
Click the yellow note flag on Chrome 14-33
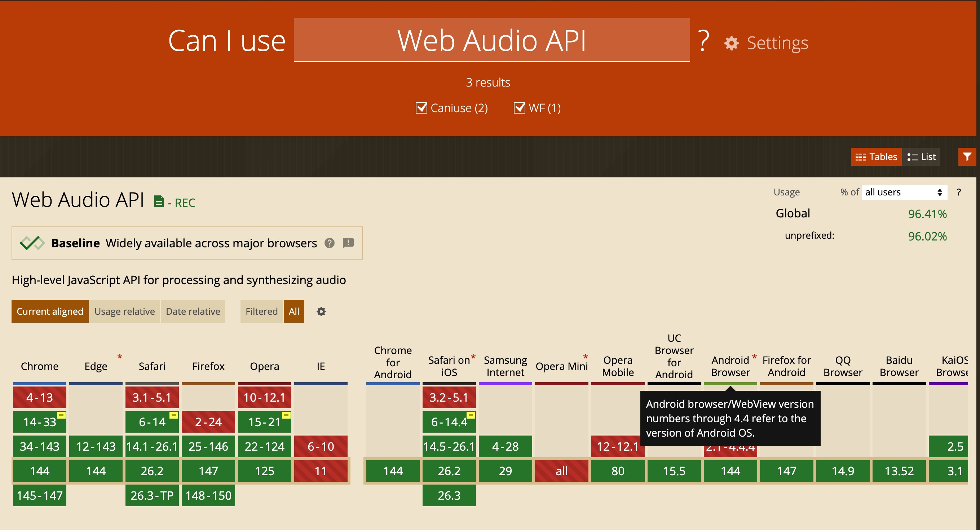click(61, 415)
